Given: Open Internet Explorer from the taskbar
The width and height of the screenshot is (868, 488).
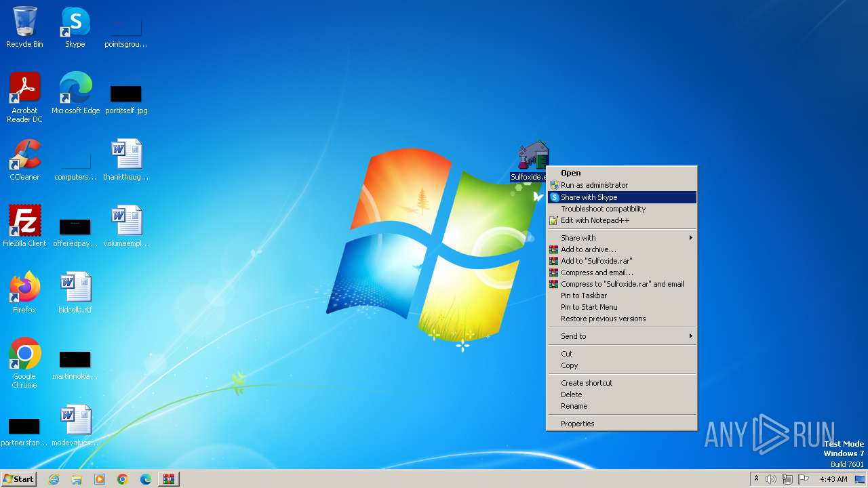Looking at the screenshot, I should click(x=54, y=479).
